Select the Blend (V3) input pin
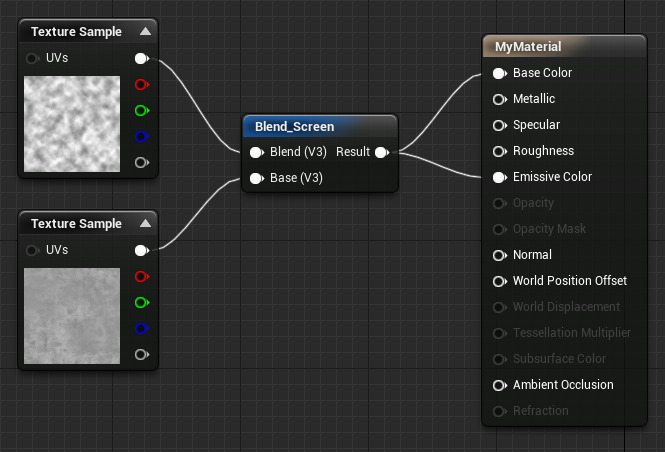665x452 pixels. point(256,152)
